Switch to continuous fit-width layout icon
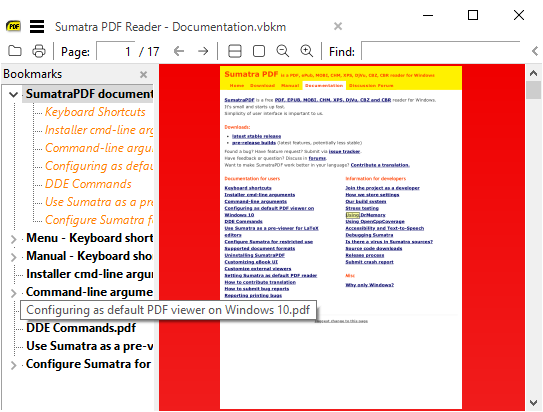Image resolution: width=543 pixels, height=412 pixels. coord(235,51)
